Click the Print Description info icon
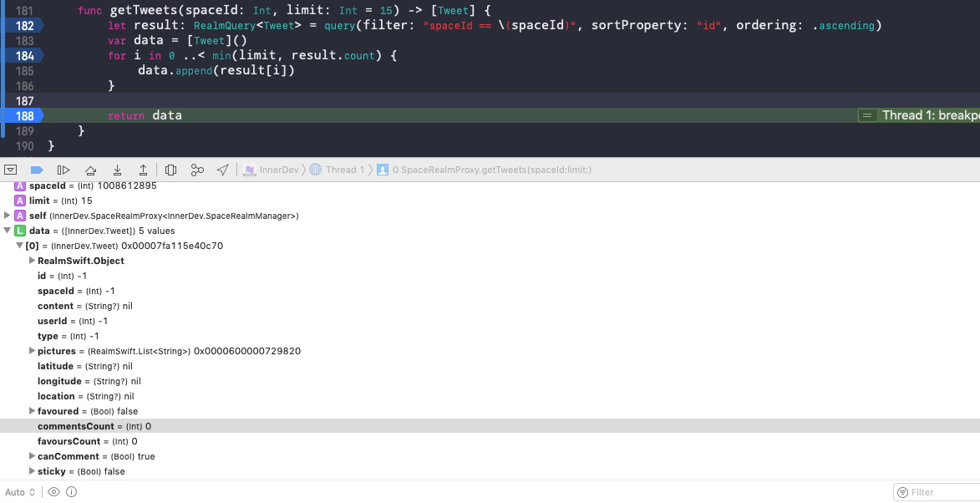Viewport: 980px width, 503px height. pyautogui.click(x=71, y=492)
